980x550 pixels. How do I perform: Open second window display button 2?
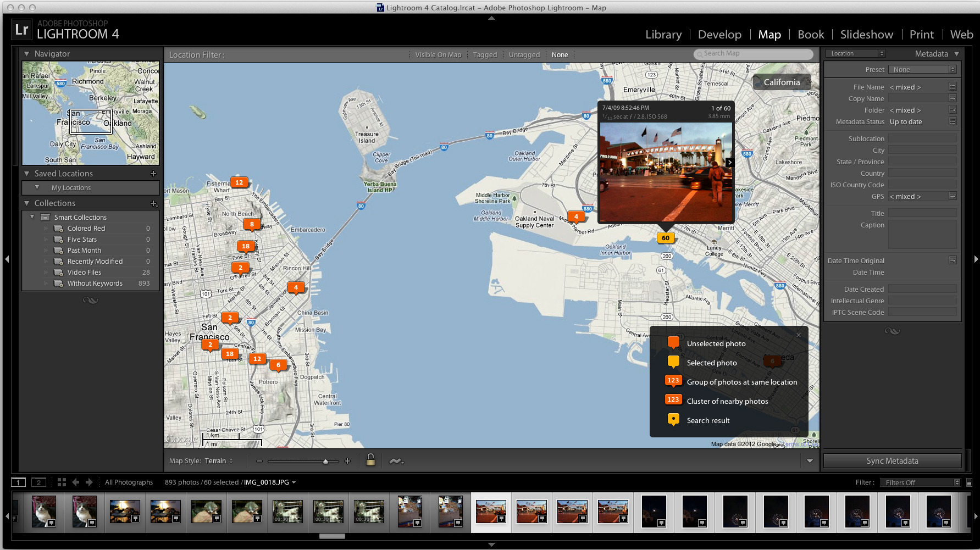[38, 482]
